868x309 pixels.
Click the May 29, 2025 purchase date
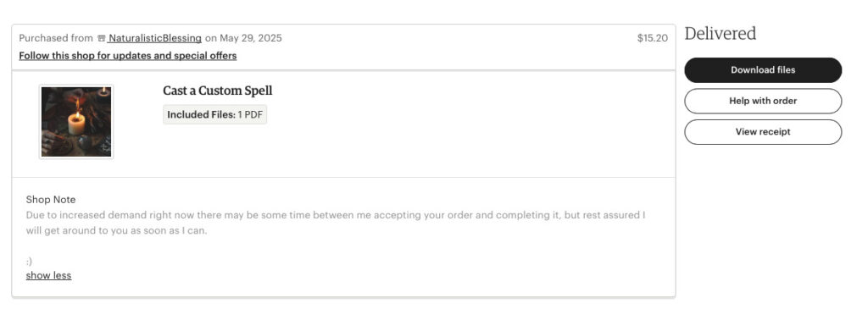point(251,38)
